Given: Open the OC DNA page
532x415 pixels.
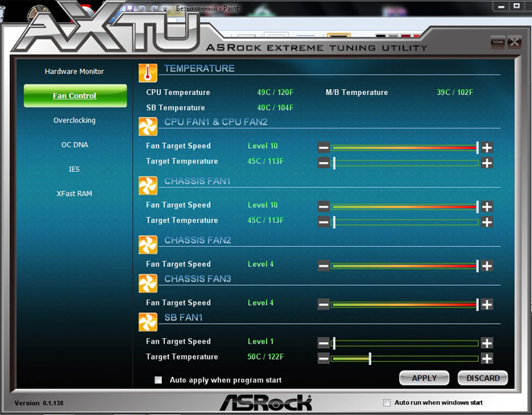Looking at the screenshot, I should pos(74,144).
